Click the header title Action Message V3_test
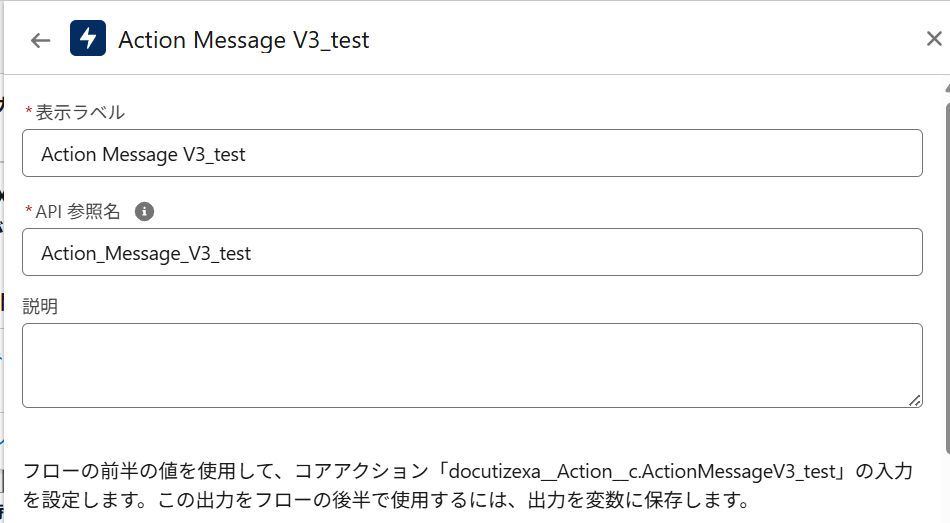Viewport: 950px width, 523px height. tap(244, 40)
